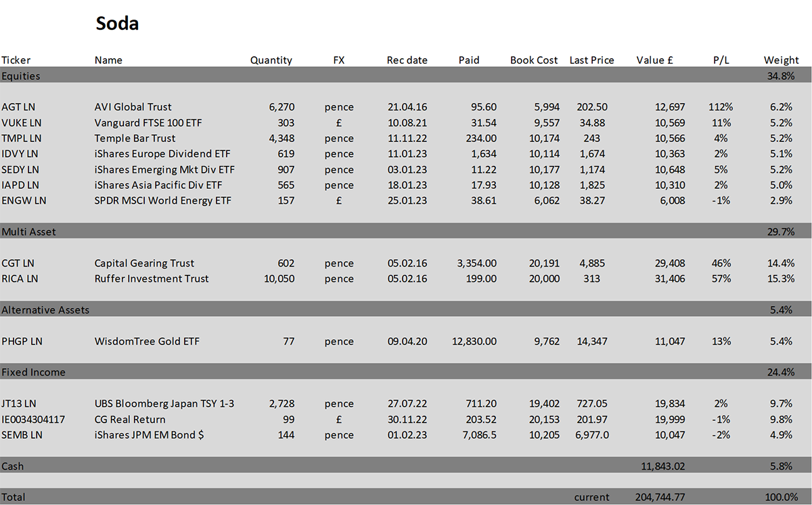The image size is (812, 505).
Task: Click the PHGP LN ticker cell
Action: (22, 341)
